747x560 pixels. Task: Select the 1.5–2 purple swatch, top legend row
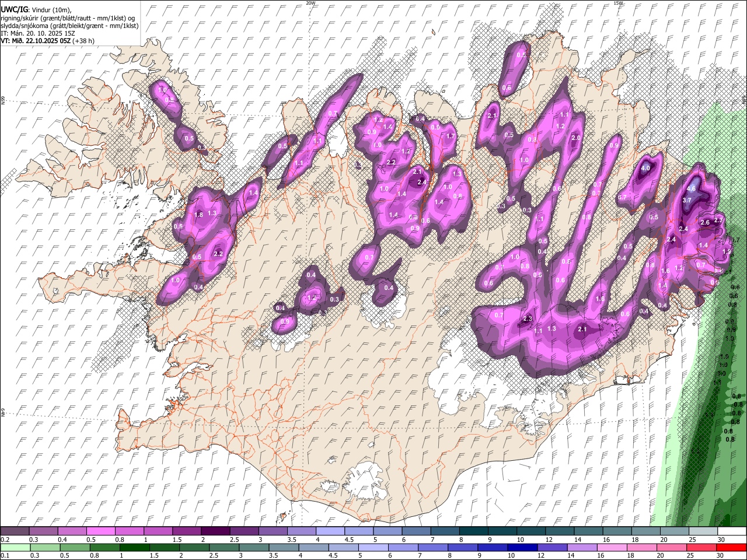coord(187,531)
